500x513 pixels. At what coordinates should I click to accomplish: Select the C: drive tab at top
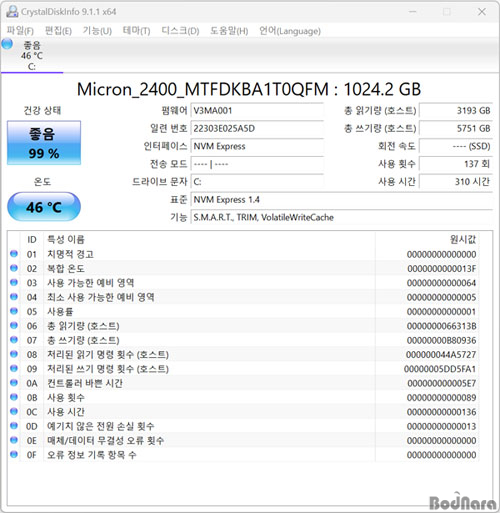coord(32,56)
